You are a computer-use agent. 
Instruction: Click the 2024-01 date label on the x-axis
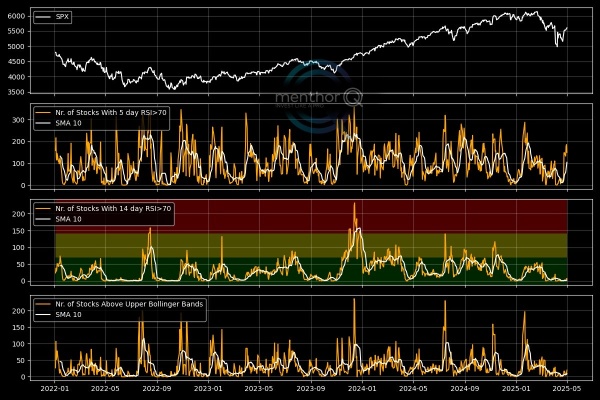pyautogui.click(x=362, y=389)
